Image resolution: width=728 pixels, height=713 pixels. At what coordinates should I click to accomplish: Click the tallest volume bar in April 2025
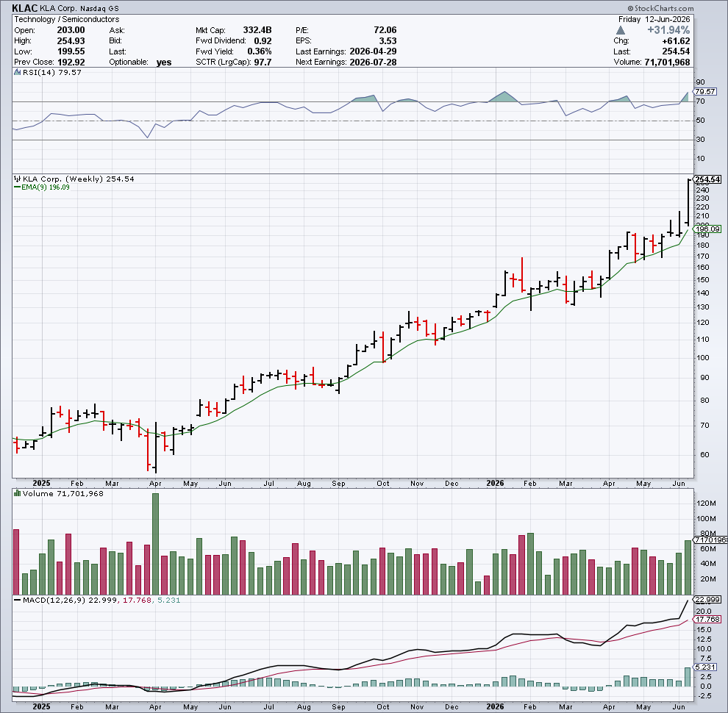(156, 543)
